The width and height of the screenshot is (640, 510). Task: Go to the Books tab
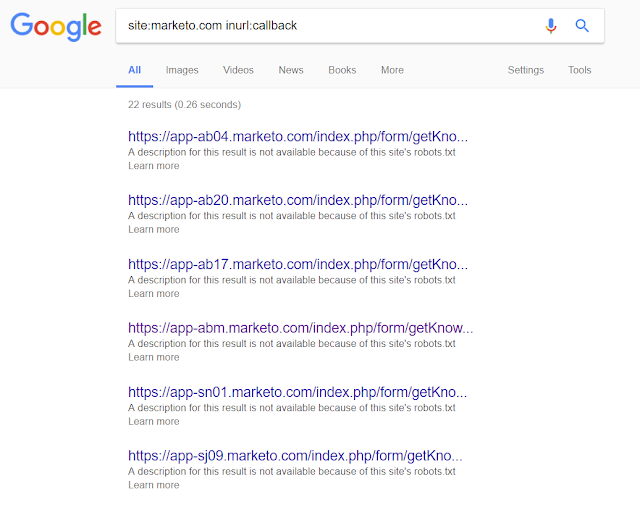pos(342,70)
